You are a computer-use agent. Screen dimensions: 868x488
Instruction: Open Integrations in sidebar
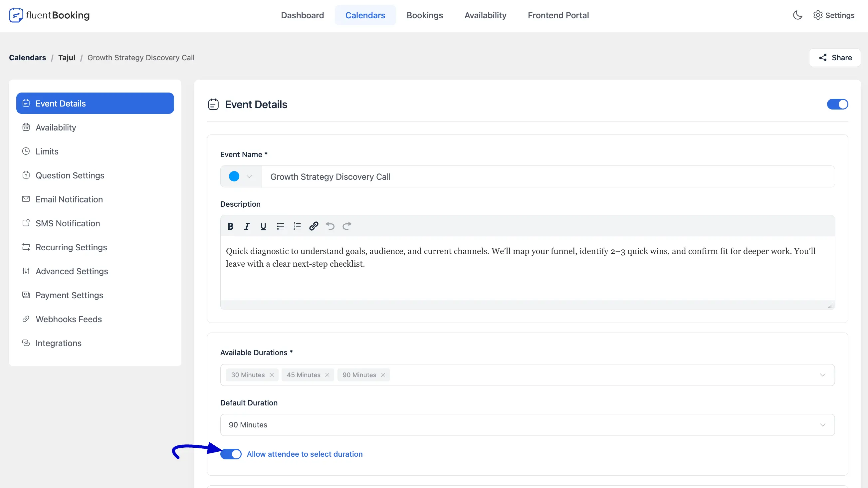(95, 343)
